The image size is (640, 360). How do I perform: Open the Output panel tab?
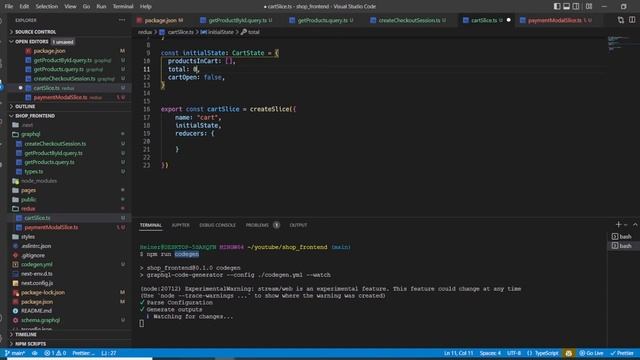click(x=298, y=225)
